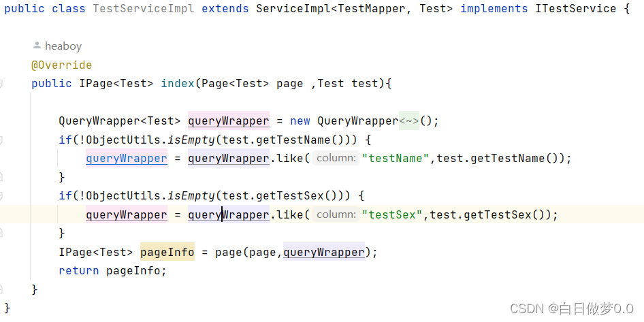Click isEmpty in the getTestName condition
644x322 pixels.
[x=191, y=140]
